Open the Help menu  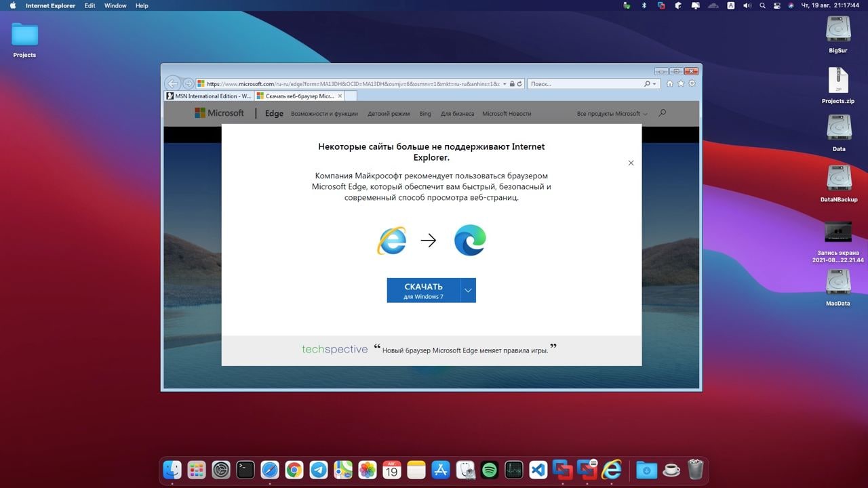tap(142, 5)
